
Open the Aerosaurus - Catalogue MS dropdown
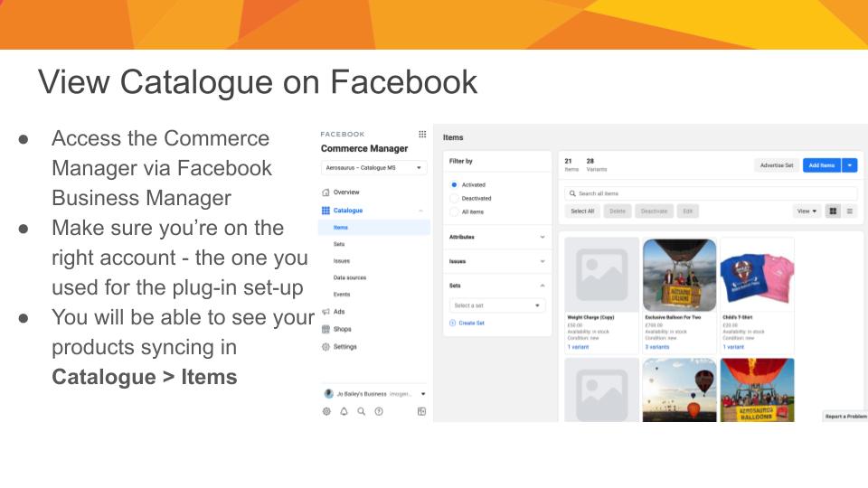coord(373,168)
